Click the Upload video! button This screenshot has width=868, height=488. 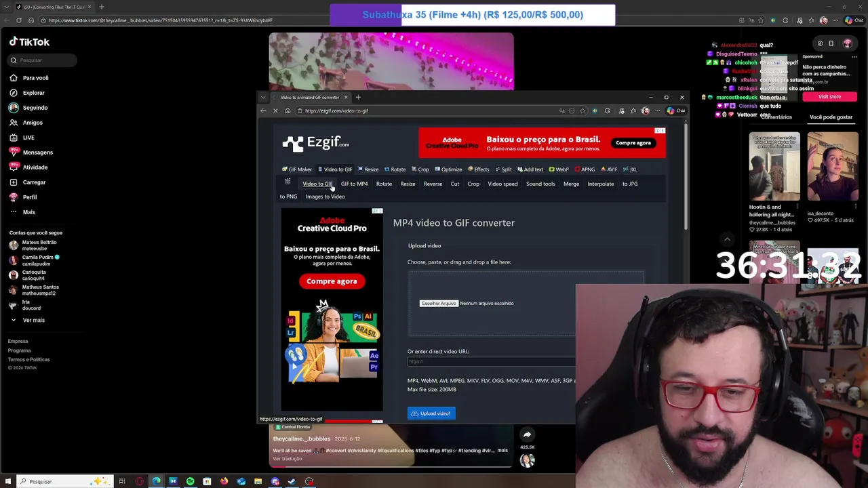[x=431, y=413]
